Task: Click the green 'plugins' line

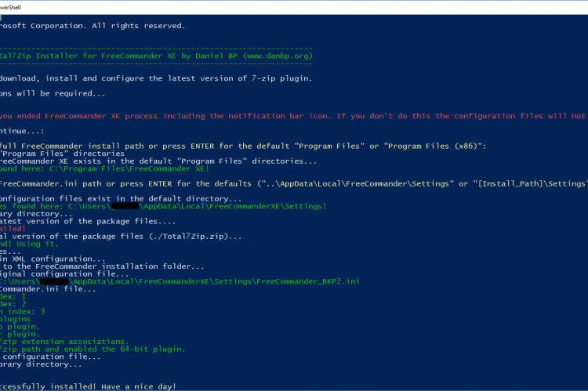Action: click(x=15, y=319)
